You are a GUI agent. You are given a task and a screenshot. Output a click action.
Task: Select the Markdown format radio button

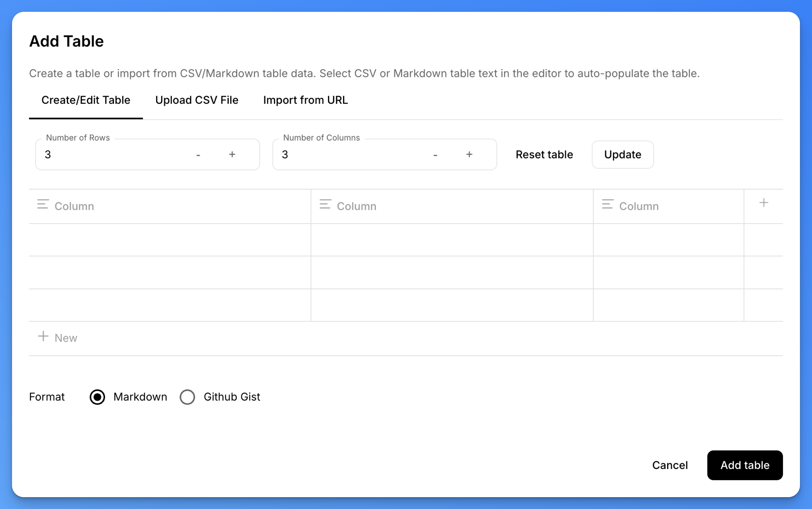click(97, 397)
